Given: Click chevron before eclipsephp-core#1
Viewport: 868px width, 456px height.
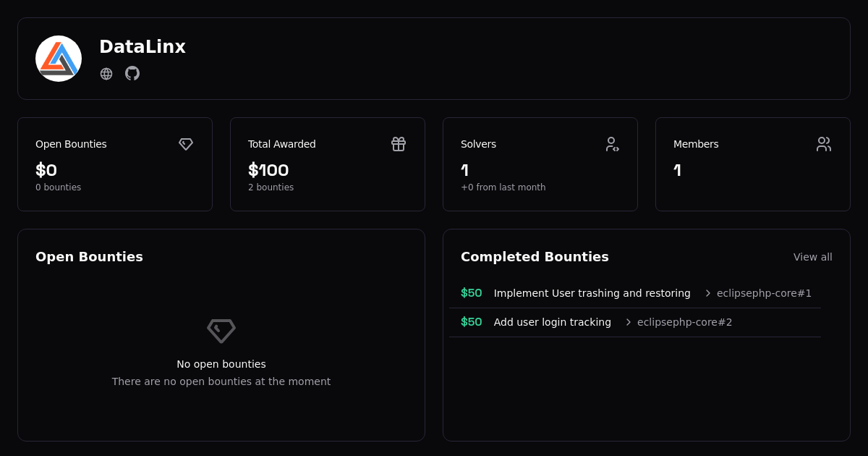Looking at the screenshot, I should coord(708,293).
